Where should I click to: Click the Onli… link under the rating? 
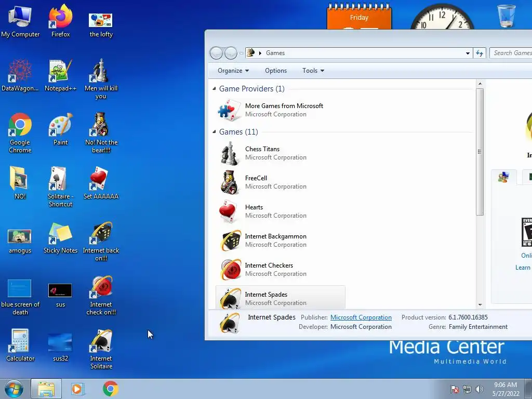(527, 256)
